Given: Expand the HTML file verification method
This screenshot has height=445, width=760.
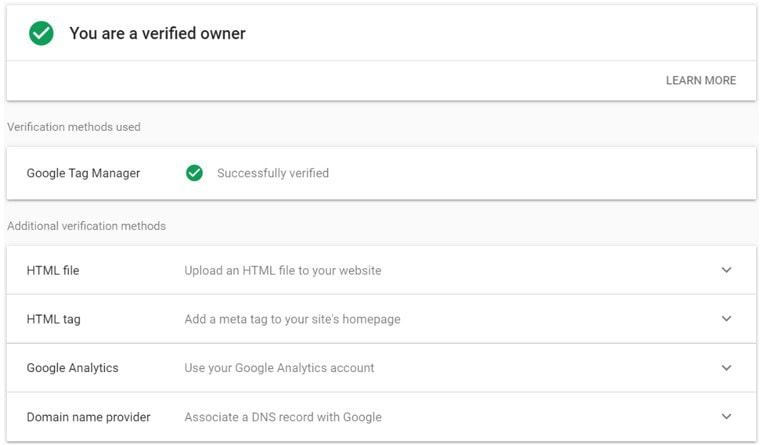Looking at the screenshot, I should (x=726, y=270).
